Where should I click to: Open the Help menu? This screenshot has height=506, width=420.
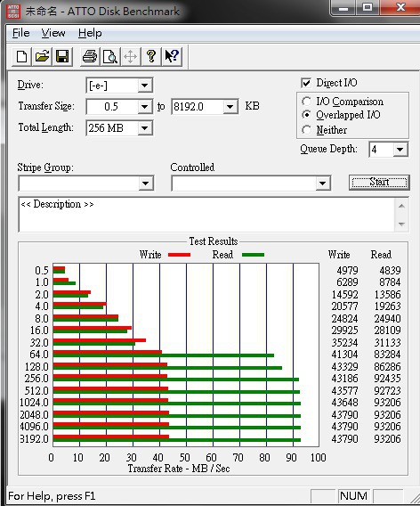tap(90, 33)
